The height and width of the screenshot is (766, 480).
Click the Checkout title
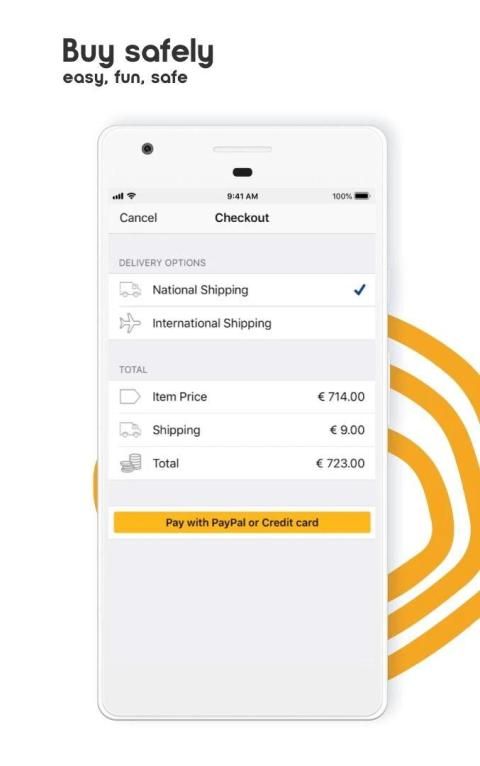tap(242, 218)
